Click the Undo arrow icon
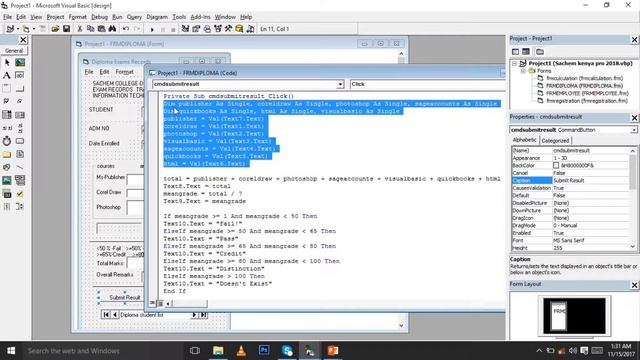Viewport: 640px width, 360px height. click(x=126, y=29)
